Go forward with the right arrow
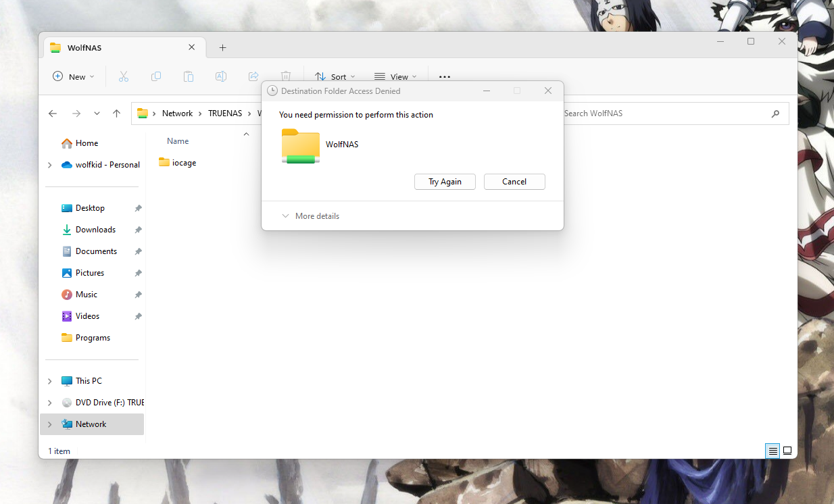This screenshot has height=504, width=834. pos(76,114)
